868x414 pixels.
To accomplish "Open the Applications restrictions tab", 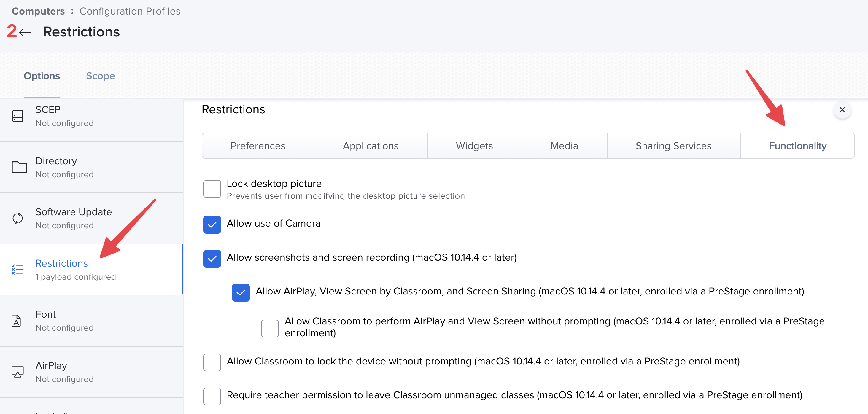I will 370,146.
